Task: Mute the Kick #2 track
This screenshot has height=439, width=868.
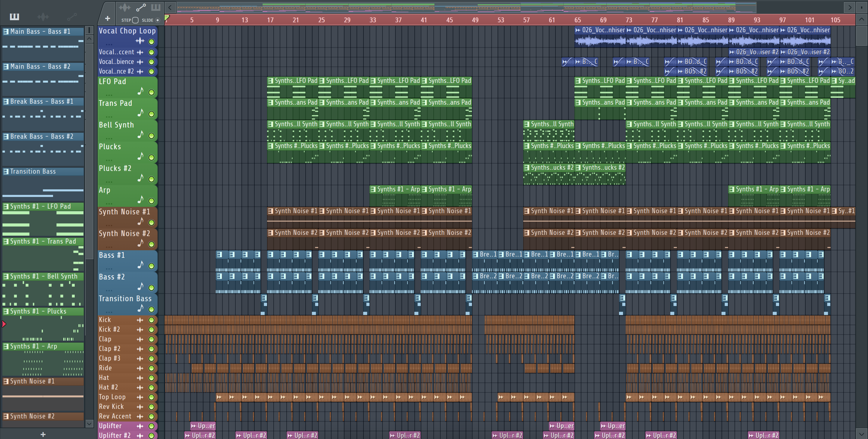Action: pyautogui.click(x=152, y=330)
